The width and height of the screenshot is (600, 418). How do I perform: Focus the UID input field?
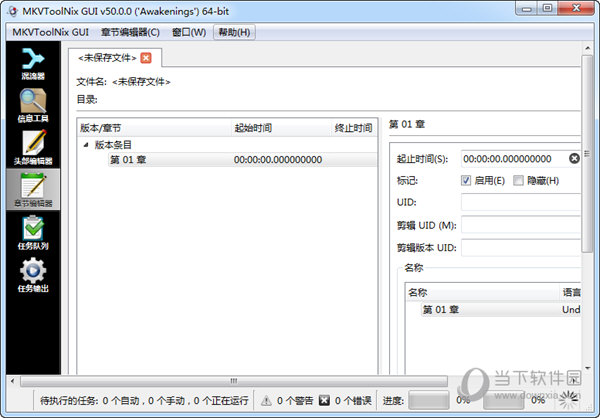(521, 202)
